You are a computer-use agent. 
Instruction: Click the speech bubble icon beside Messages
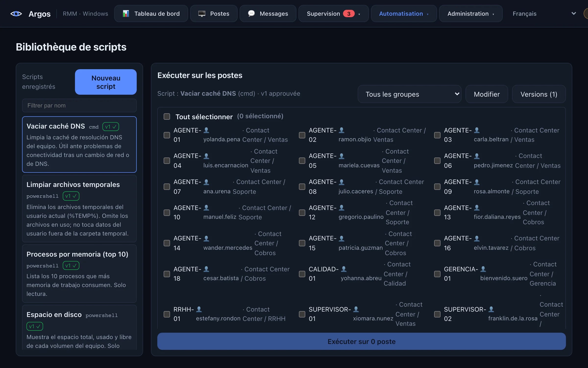click(251, 13)
